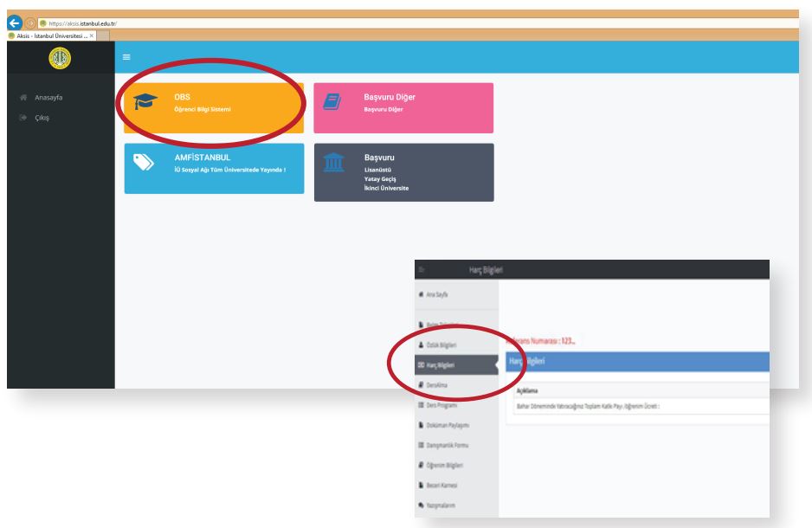Screen dimensions: 812x528
Task: Open Yazışmalarım in the side menu
Action: [x=436, y=505]
